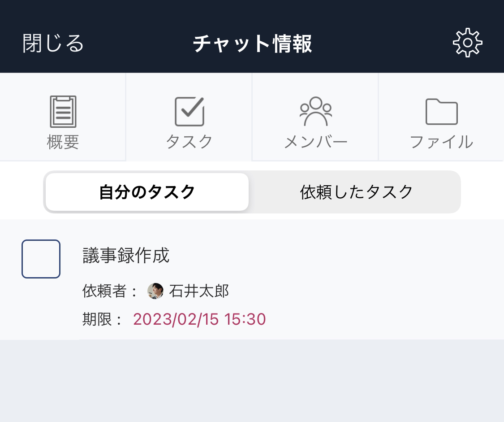Image resolution: width=504 pixels, height=422 pixels.
Task: Select the clipboard icon above 概要
Action: point(63,111)
